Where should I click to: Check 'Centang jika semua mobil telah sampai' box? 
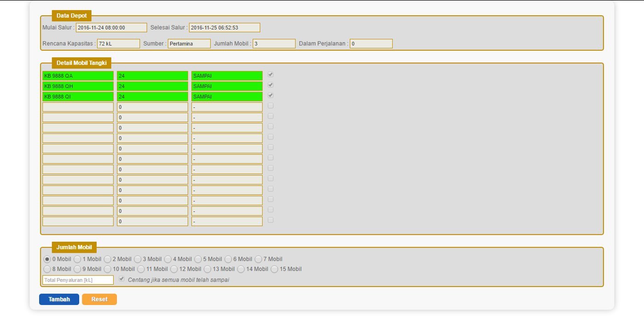(122, 279)
